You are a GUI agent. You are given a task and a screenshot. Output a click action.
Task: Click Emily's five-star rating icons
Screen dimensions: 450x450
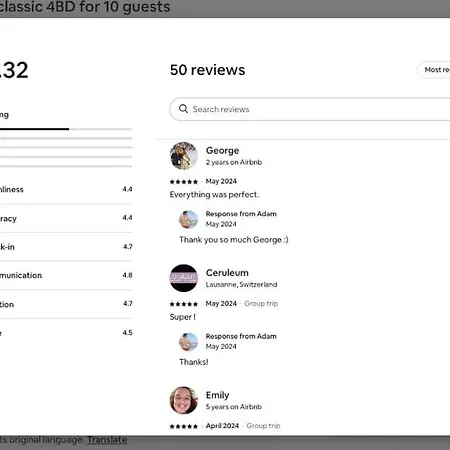pyautogui.click(x=184, y=426)
